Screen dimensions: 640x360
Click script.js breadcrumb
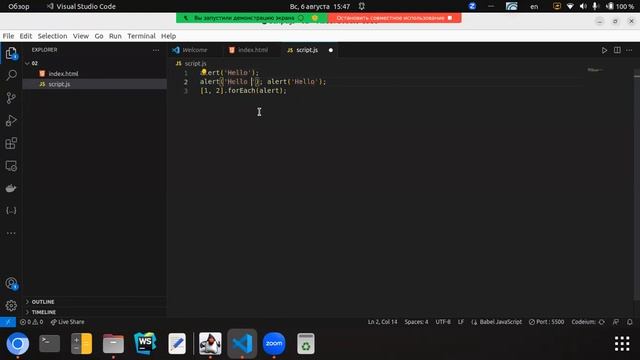point(195,63)
